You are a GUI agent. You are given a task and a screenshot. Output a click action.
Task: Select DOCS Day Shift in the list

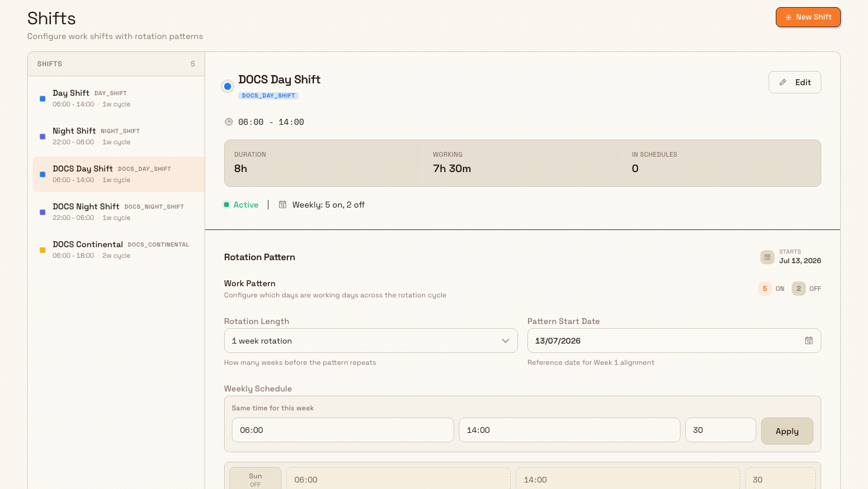pos(118,174)
